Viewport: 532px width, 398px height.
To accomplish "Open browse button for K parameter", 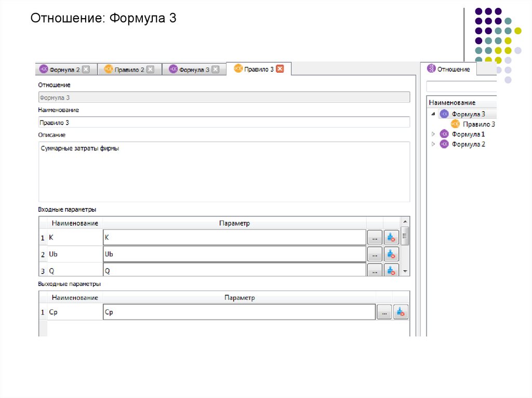I will 375,238.
